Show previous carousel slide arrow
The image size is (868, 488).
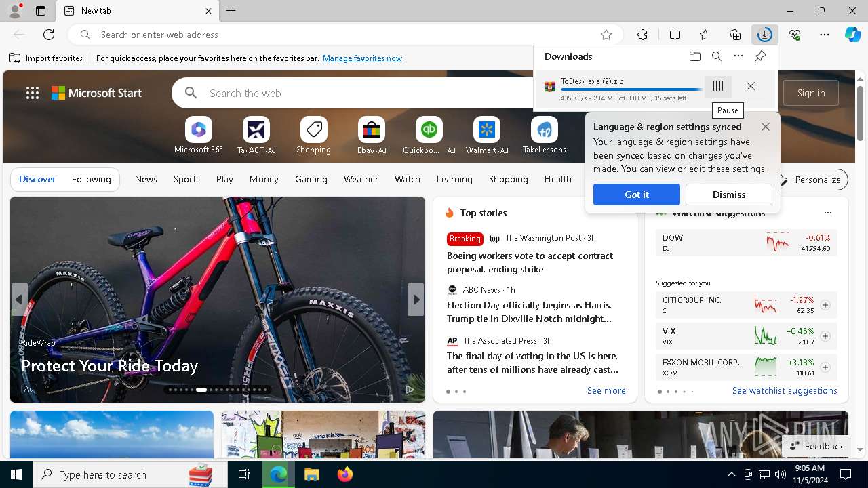tap(19, 300)
